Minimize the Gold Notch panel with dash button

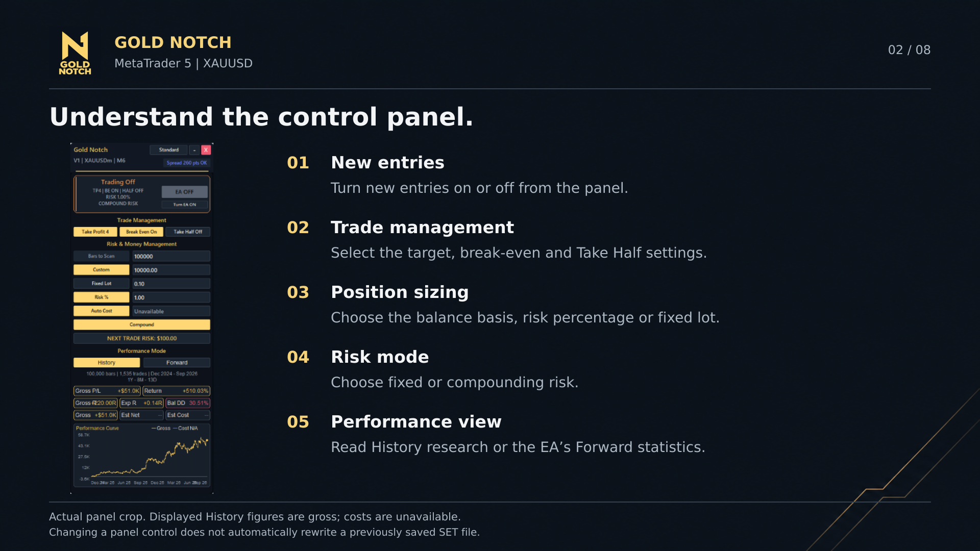pos(194,150)
